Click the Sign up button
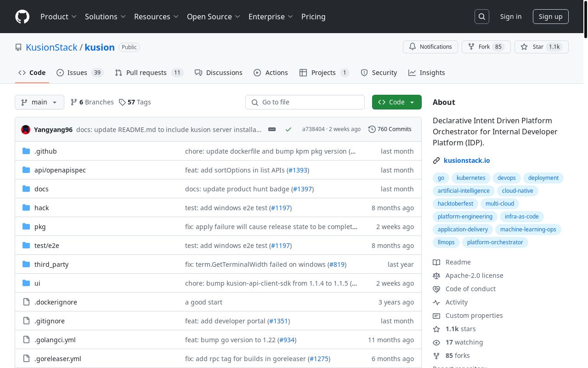The image size is (588, 368). tap(550, 17)
